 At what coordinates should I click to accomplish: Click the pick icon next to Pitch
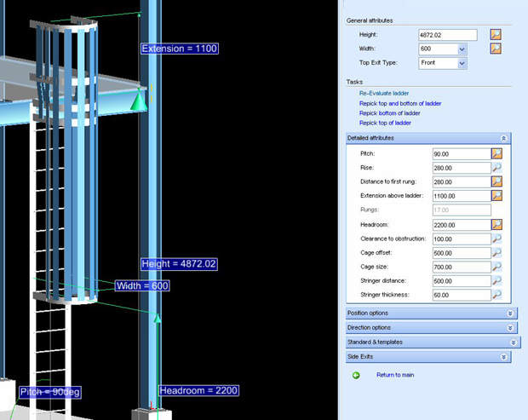496,153
